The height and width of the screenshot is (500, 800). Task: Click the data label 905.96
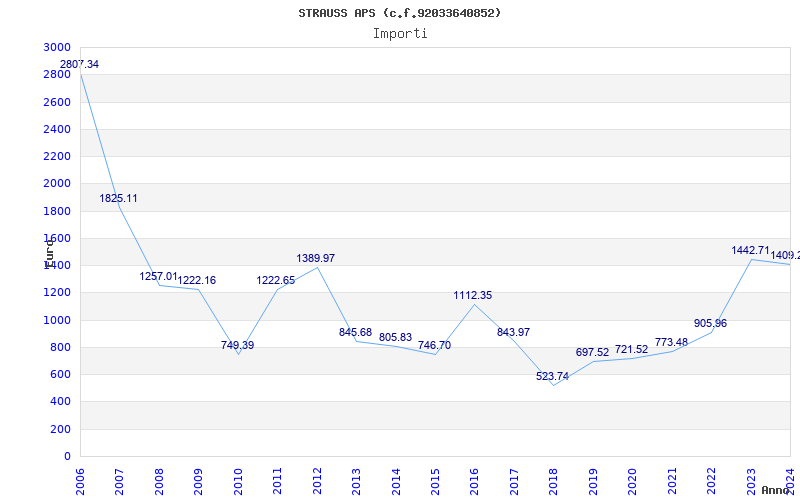[x=710, y=323]
